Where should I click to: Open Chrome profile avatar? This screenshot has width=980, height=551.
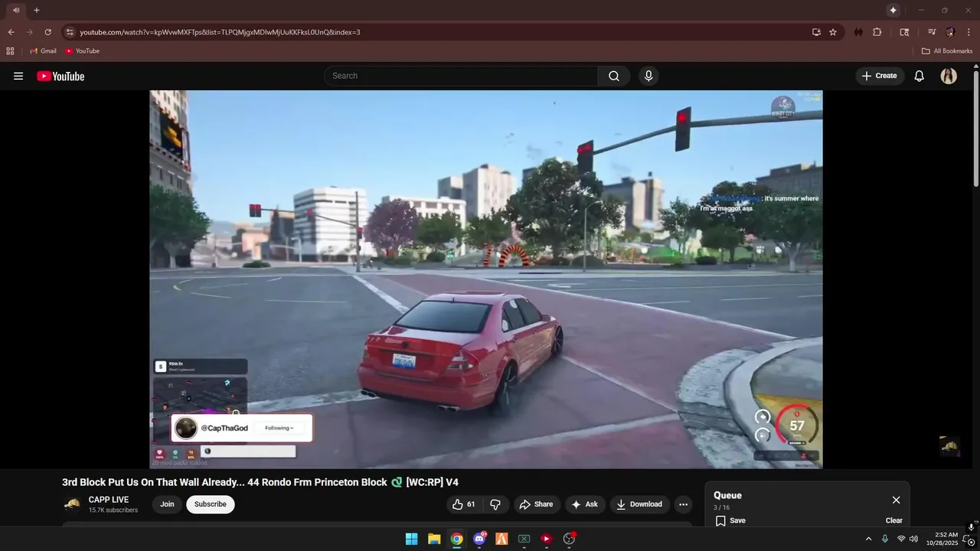click(x=950, y=32)
